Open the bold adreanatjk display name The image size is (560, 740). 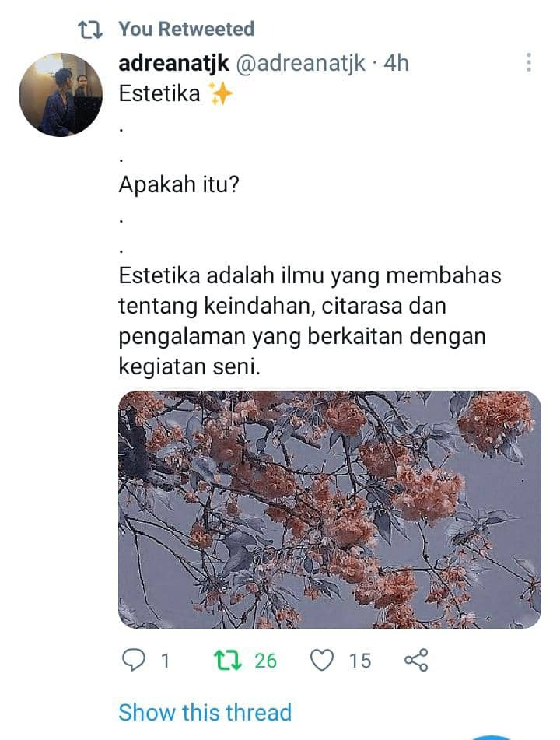[x=173, y=63]
